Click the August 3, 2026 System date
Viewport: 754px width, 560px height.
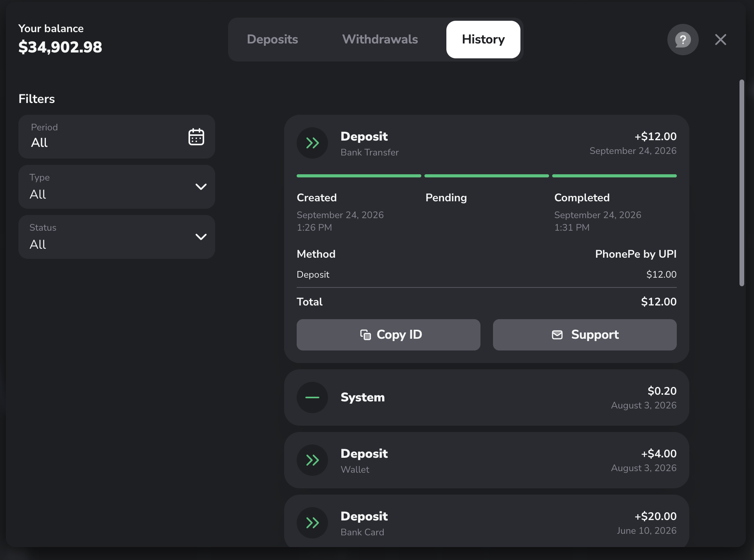(644, 405)
